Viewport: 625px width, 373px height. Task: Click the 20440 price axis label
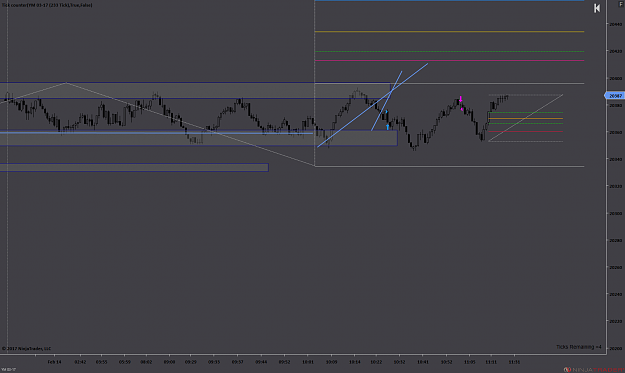(x=615, y=24)
